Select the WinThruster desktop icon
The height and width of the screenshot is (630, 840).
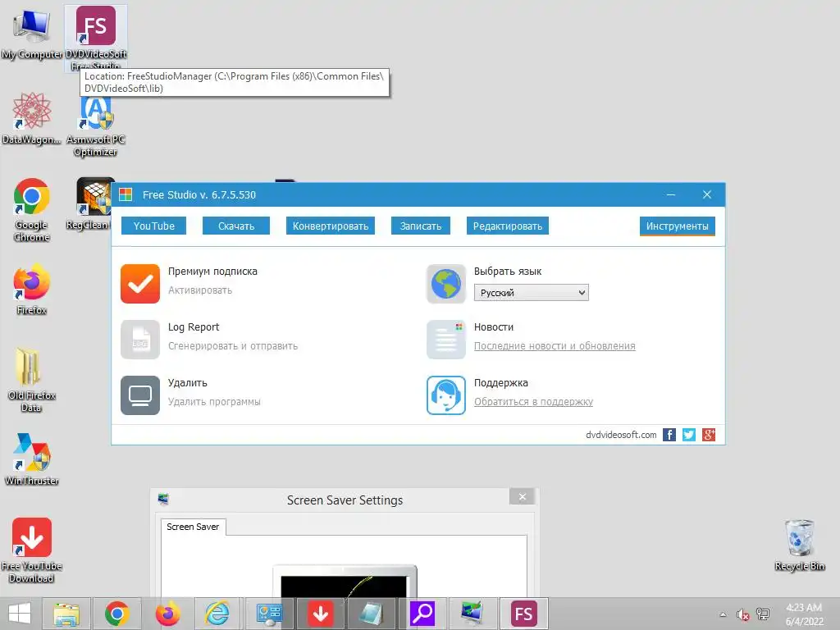(x=32, y=459)
